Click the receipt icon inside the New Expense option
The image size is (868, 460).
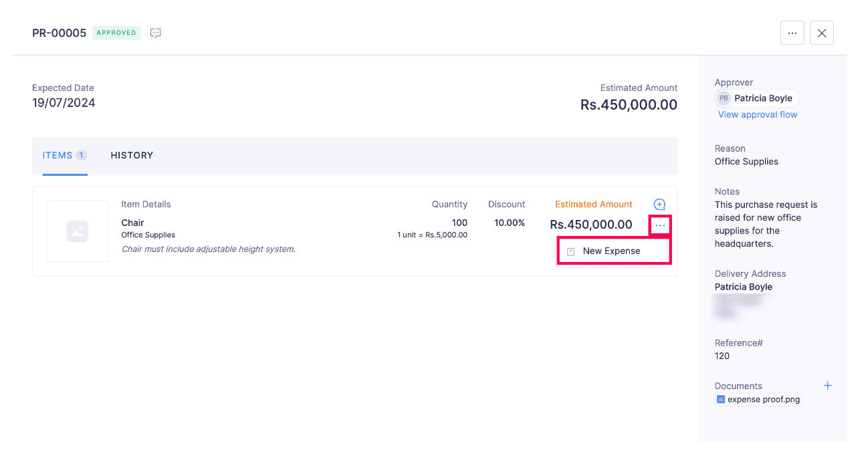click(570, 251)
